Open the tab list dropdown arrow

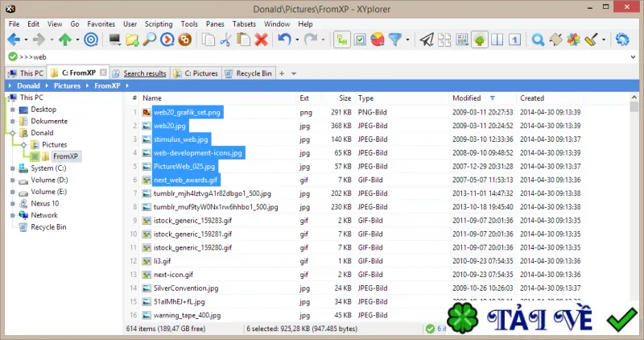coord(294,73)
